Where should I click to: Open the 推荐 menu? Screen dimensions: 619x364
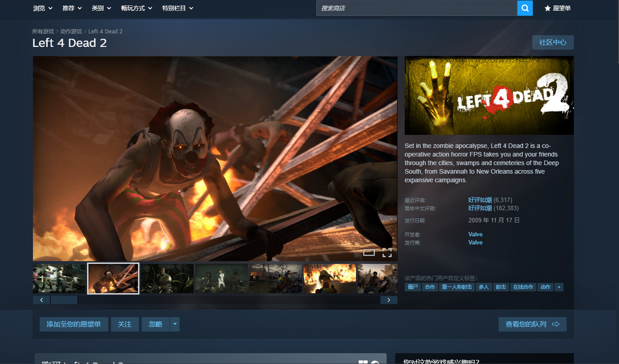(72, 8)
